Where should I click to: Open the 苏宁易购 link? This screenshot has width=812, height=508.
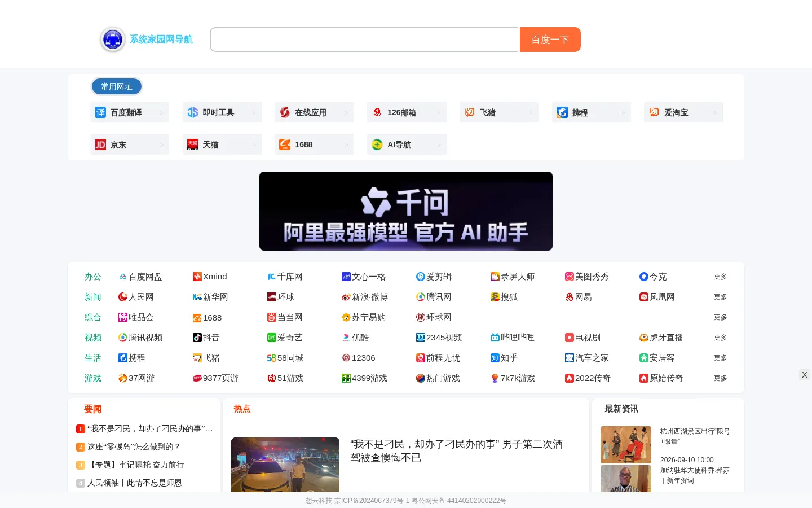(x=364, y=317)
